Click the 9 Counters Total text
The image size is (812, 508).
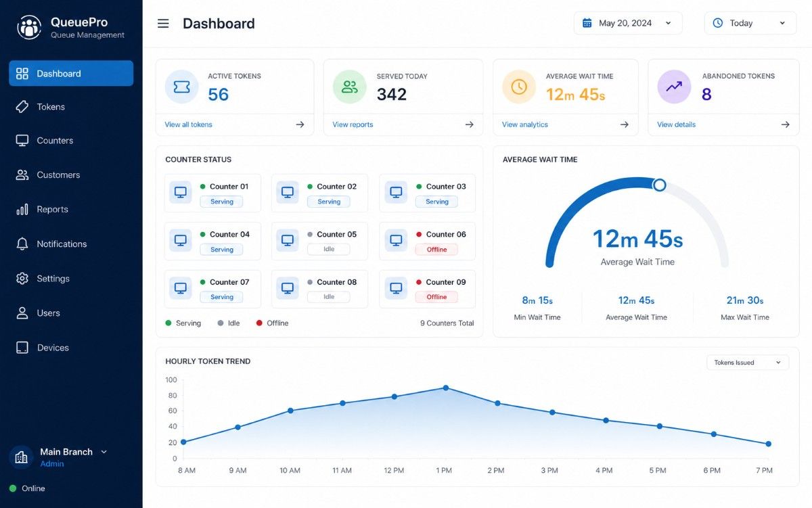pos(447,323)
